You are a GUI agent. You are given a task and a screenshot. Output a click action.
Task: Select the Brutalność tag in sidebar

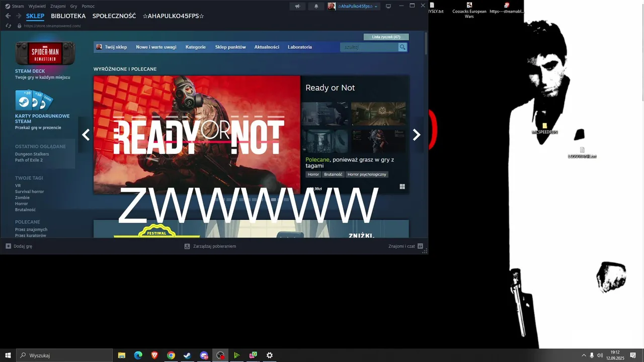25,210
